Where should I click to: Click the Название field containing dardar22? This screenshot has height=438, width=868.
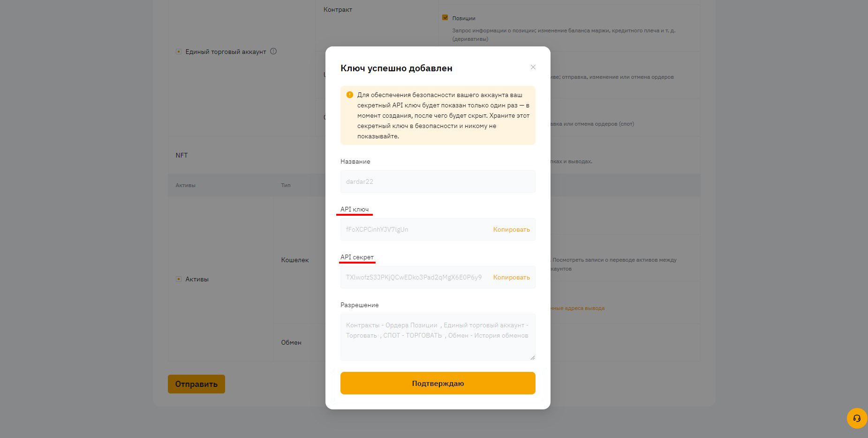click(x=438, y=181)
